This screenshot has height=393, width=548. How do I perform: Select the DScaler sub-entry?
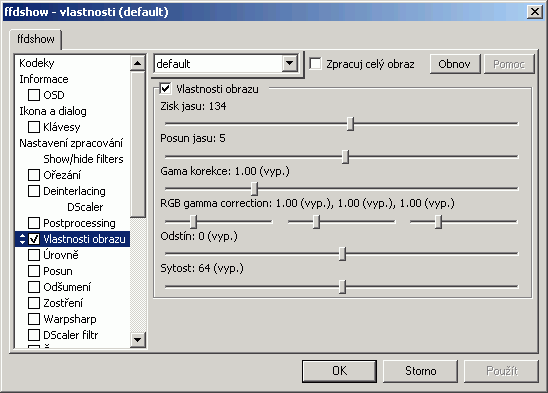point(85,207)
